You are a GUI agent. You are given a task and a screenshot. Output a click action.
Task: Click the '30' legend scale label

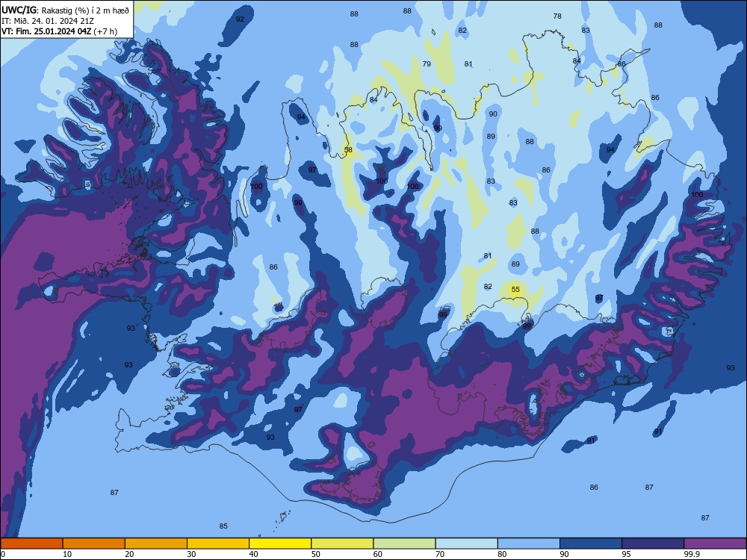point(191,554)
